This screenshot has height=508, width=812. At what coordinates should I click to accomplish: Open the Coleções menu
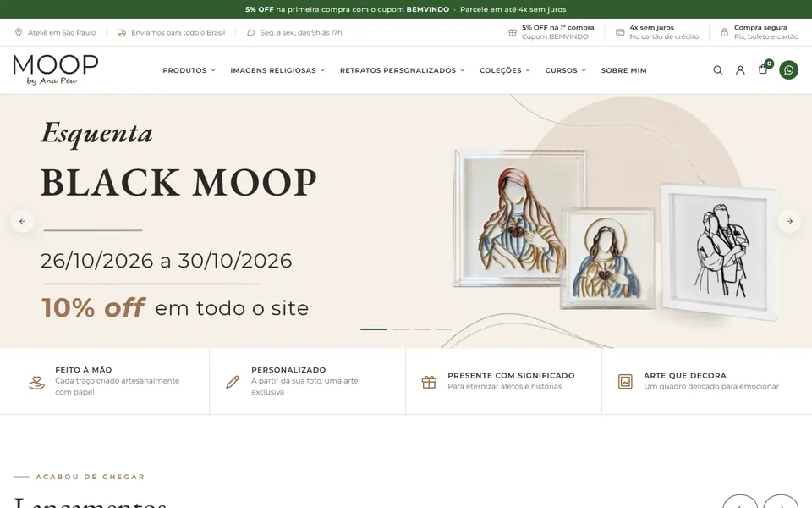[500, 70]
